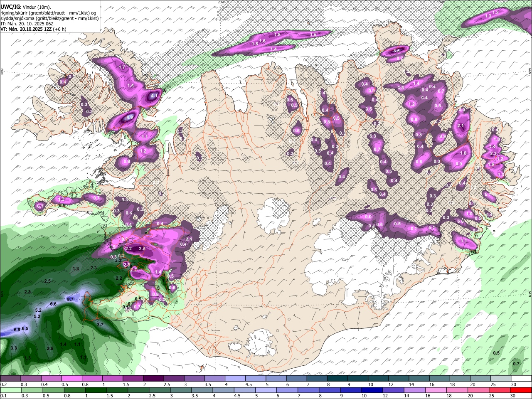Click the 2.1 snowfall value in east Iceland

[461, 126]
